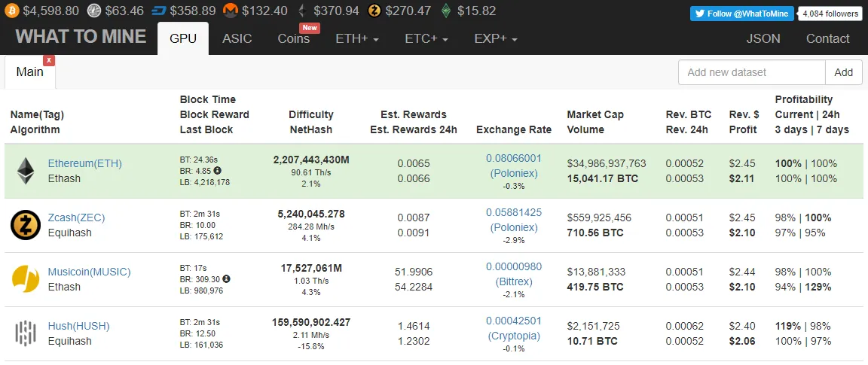The image size is (868, 365).
Task: Click the Hush coin logo in table
Action: tap(26, 333)
